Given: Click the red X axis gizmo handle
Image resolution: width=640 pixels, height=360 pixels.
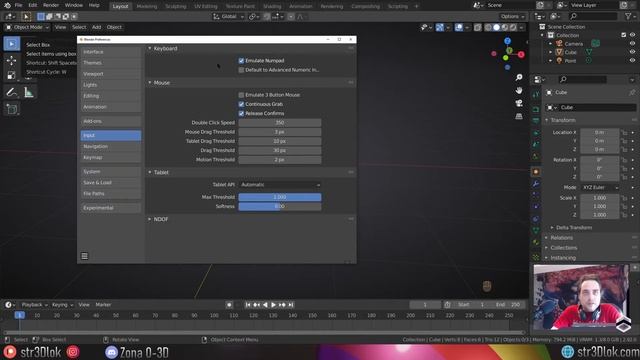Looking at the screenshot, I should coord(521,54).
